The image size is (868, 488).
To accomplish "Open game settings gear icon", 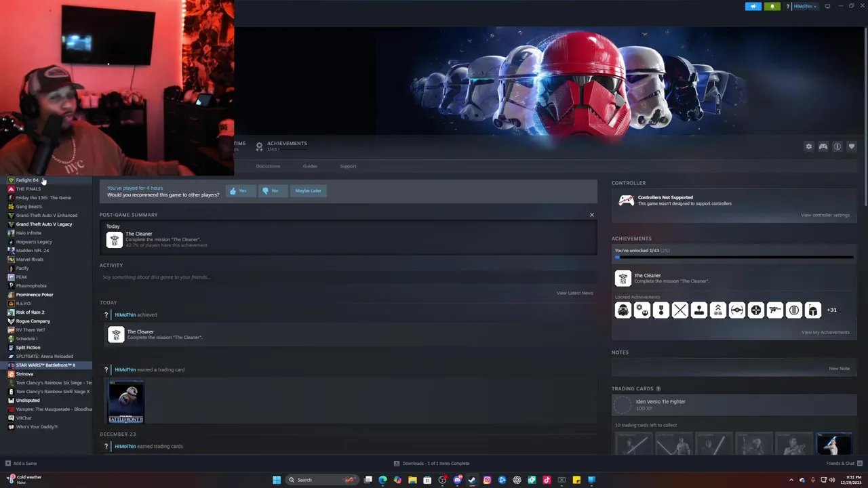I will click(x=808, y=146).
